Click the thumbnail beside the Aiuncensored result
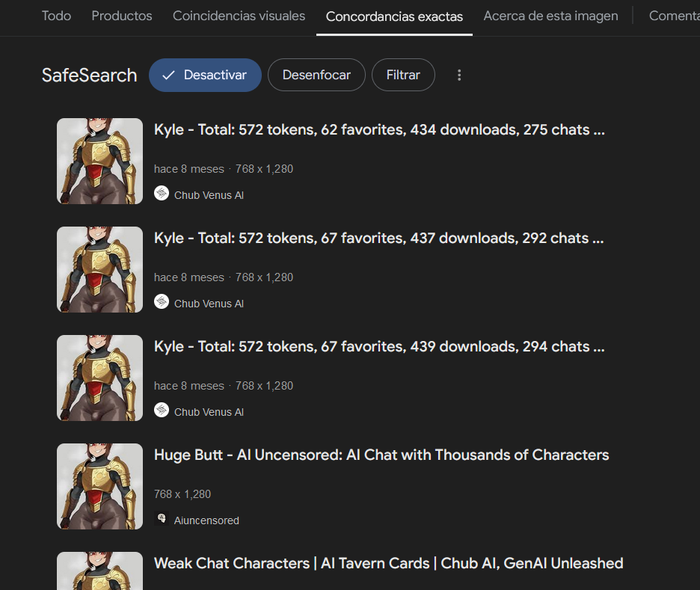The image size is (700, 590). click(99, 486)
